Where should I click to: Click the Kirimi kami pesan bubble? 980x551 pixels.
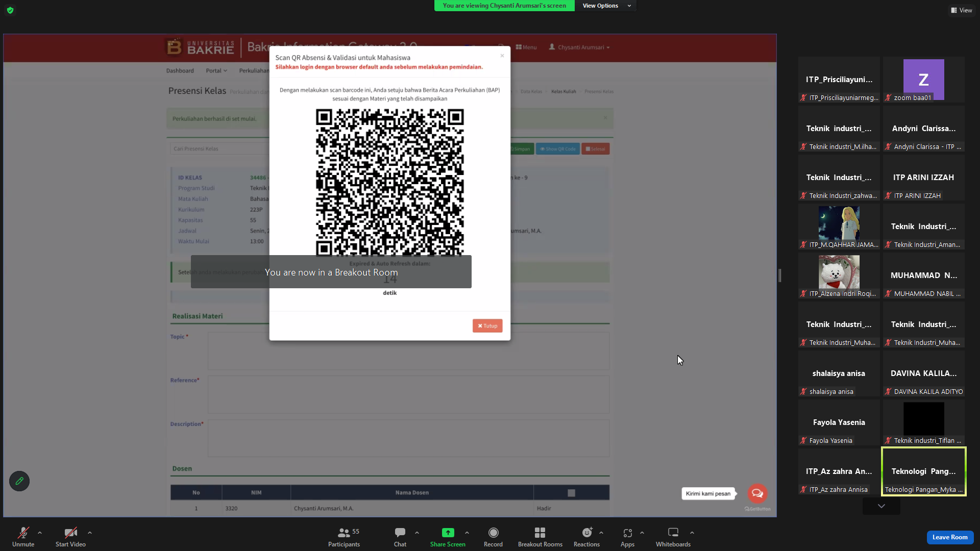(x=708, y=494)
